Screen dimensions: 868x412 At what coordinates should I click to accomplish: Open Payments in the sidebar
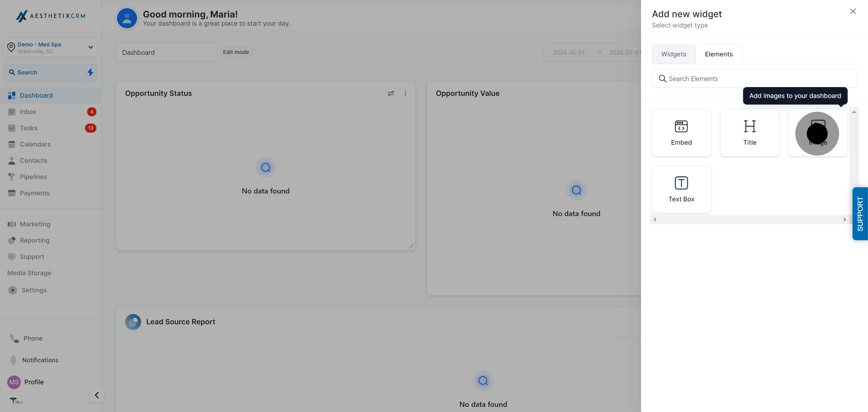(x=51, y=193)
